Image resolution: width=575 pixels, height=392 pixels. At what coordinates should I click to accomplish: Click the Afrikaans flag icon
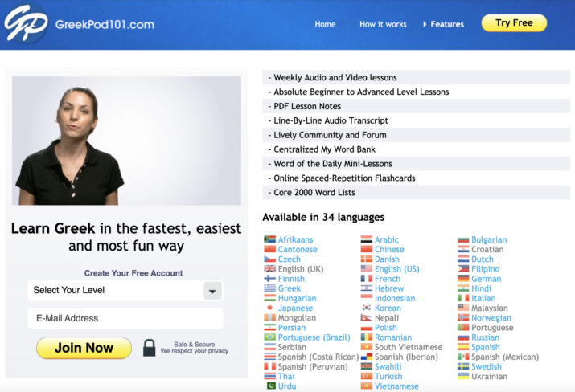270,239
